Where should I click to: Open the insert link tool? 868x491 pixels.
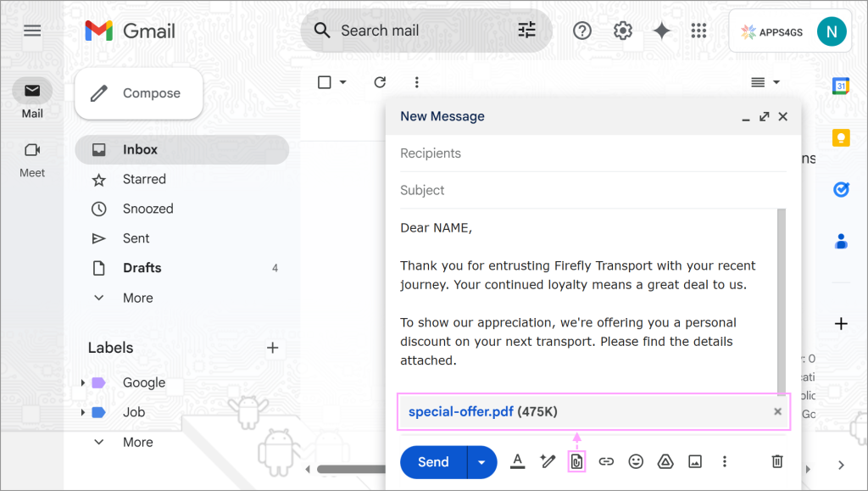click(606, 461)
